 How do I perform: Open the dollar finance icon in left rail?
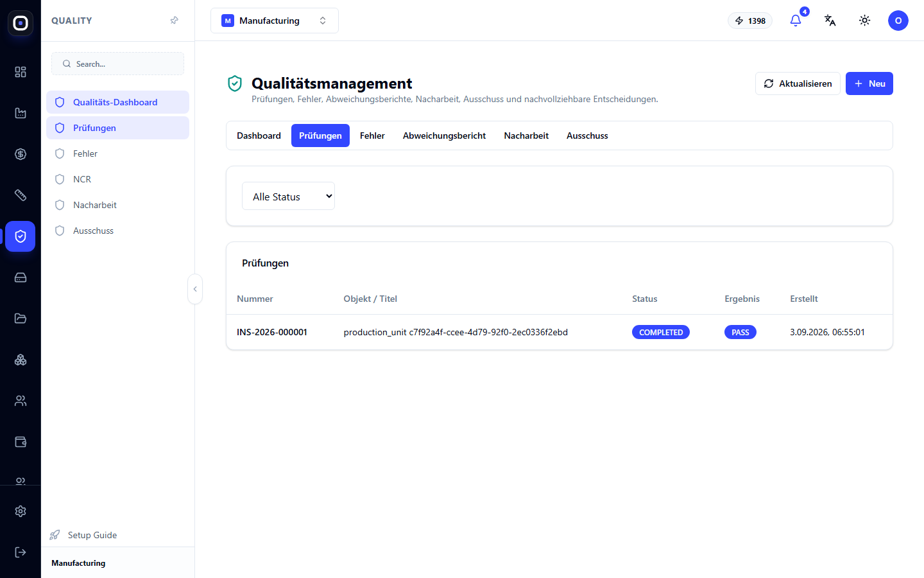click(21, 154)
